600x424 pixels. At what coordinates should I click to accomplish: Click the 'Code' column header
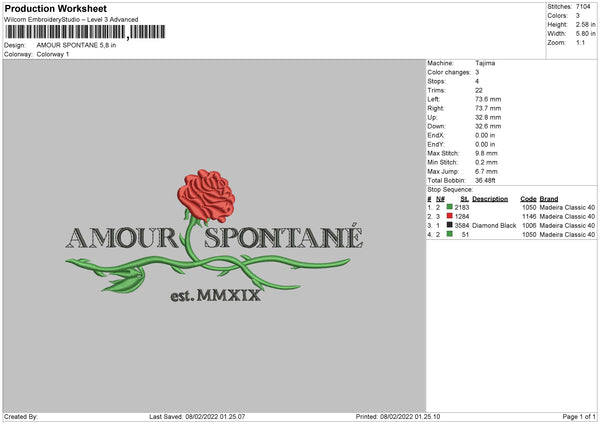(528, 199)
